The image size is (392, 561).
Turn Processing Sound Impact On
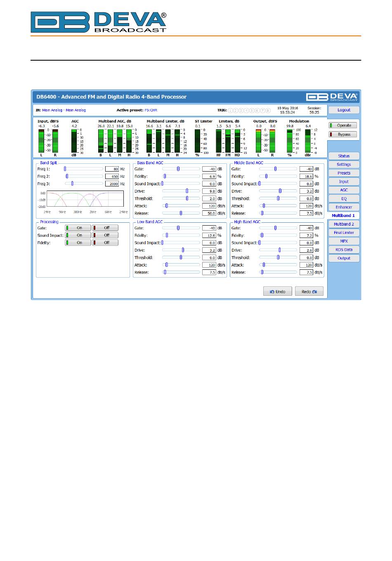click(78, 235)
